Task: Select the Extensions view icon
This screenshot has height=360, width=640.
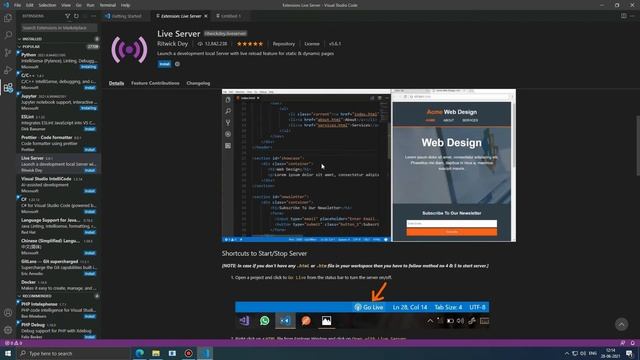Action: [8, 88]
